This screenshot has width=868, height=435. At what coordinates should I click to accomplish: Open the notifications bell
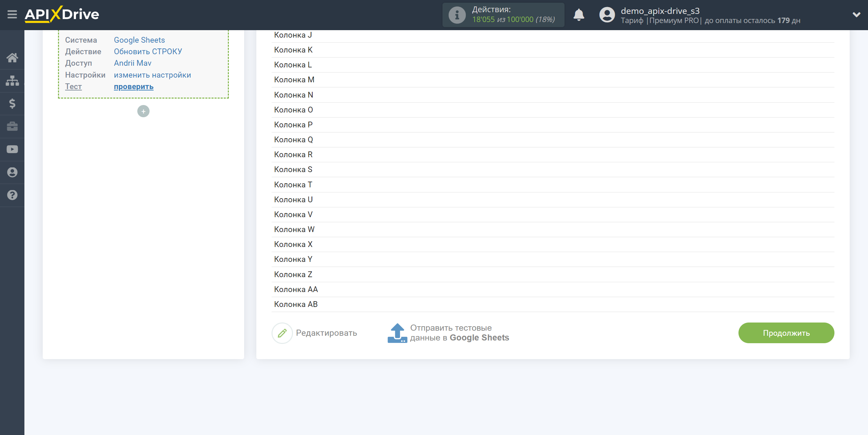(578, 15)
